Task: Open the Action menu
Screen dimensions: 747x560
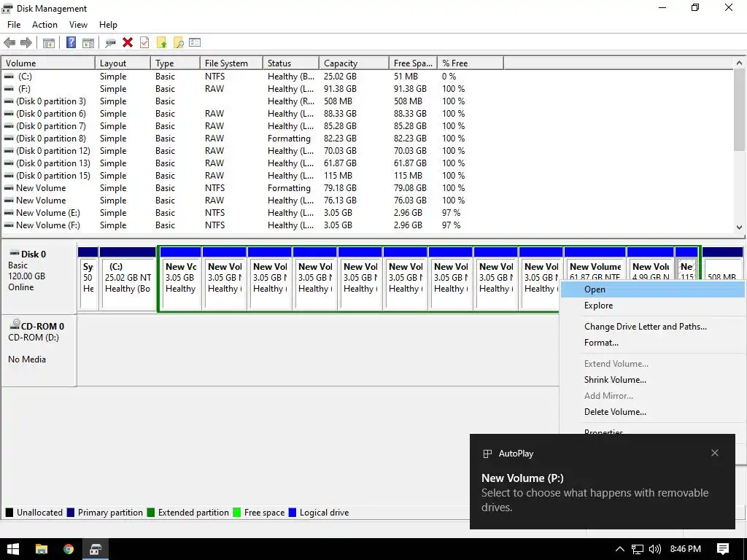Action: point(44,25)
